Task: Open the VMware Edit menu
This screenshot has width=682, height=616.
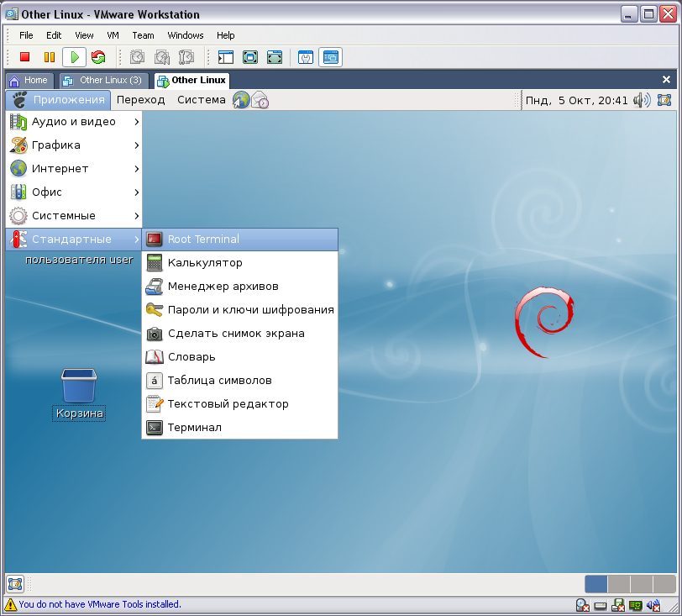Action: click(x=54, y=35)
